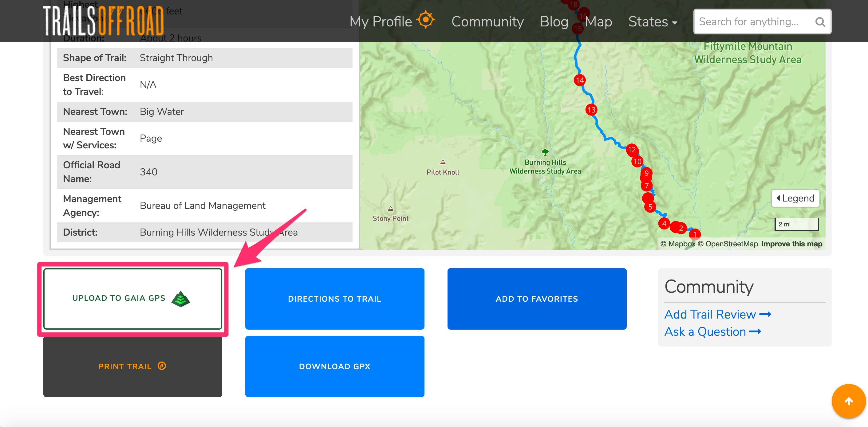This screenshot has height=427, width=868.
Task: Select the 'Straight Through' trail shape value
Action: (x=176, y=58)
